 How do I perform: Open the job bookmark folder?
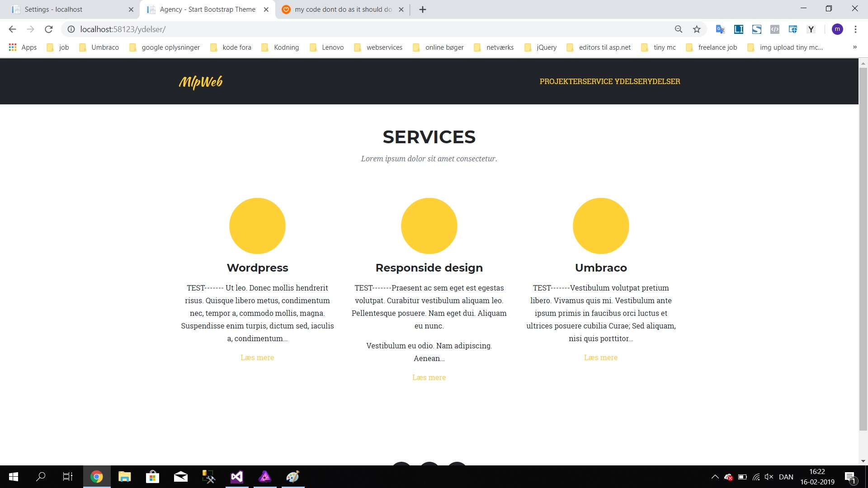coord(58,47)
